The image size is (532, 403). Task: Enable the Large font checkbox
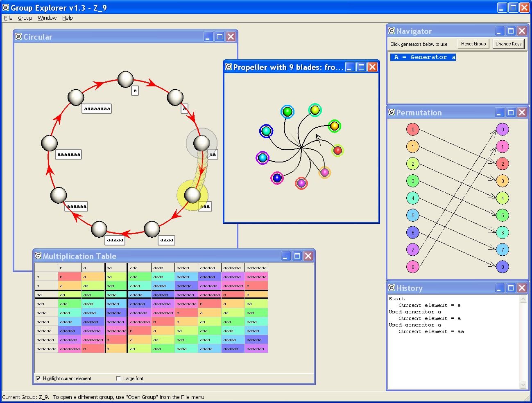[x=118, y=378]
